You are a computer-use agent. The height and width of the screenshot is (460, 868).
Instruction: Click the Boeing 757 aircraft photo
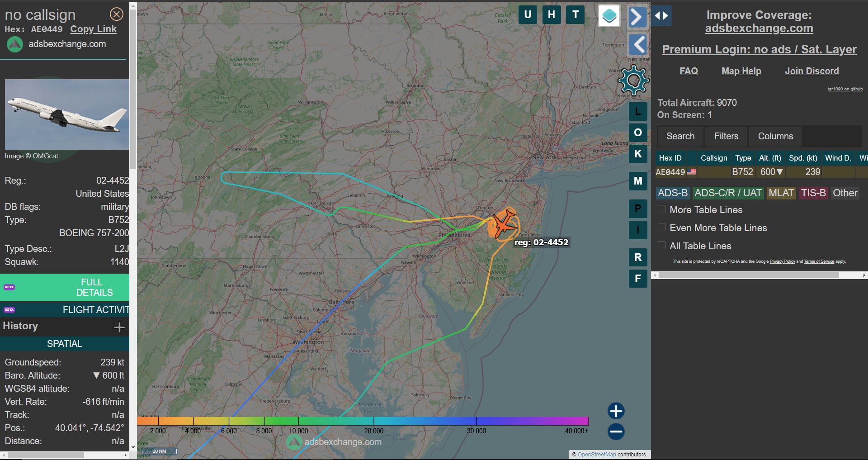[67, 114]
